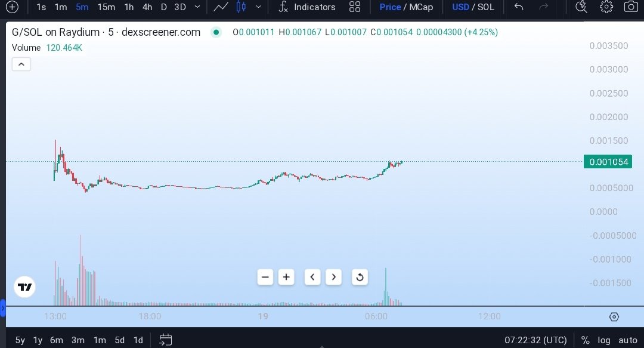Select the 5m timeframe
The width and height of the screenshot is (644, 348).
click(82, 7)
